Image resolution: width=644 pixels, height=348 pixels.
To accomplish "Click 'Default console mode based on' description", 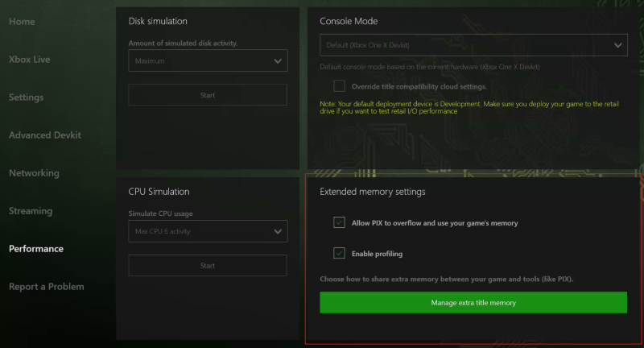I will 430,67.
